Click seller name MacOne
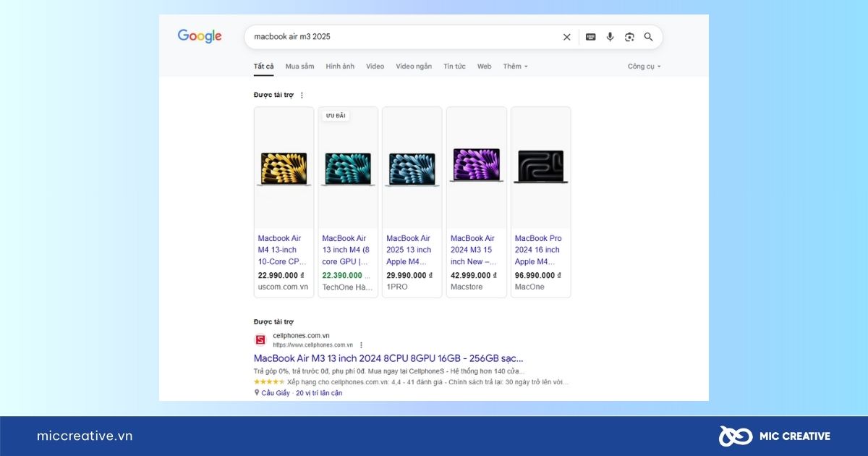868x456 pixels. click(529, 287)
